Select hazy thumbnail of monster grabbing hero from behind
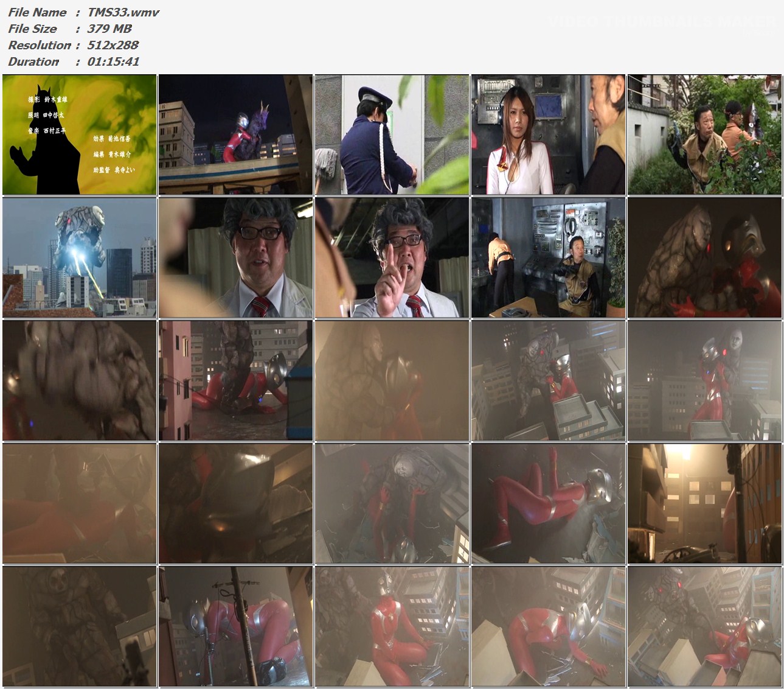The image size is (784, 689). click(x=392, y=380)
